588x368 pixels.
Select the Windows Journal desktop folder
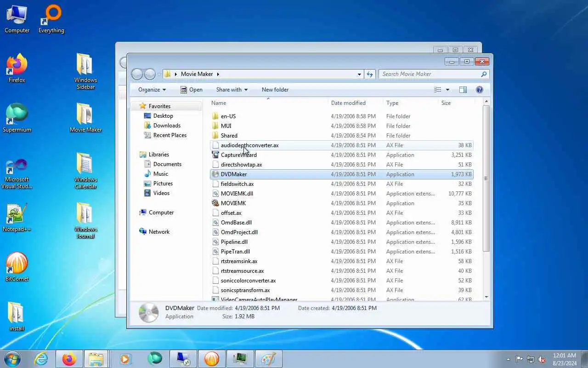coord(85,221)
